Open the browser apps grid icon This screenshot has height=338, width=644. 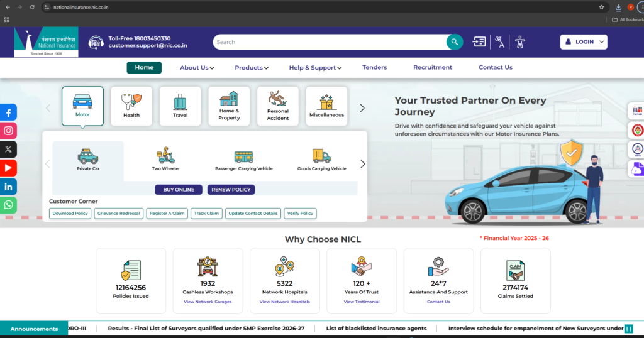tap(6, 19)
